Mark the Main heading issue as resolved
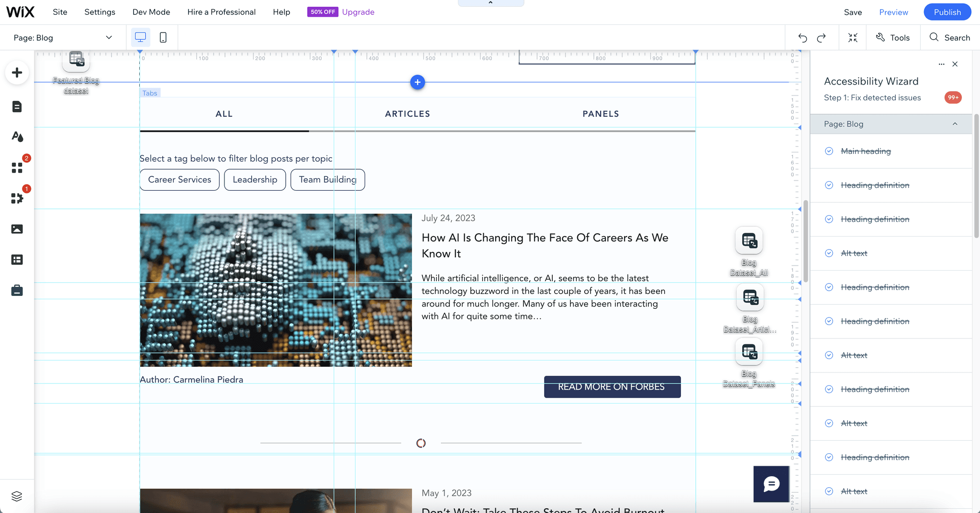This screenshot has width=980, height=513. pyautogui.click(x=829, y=151)
